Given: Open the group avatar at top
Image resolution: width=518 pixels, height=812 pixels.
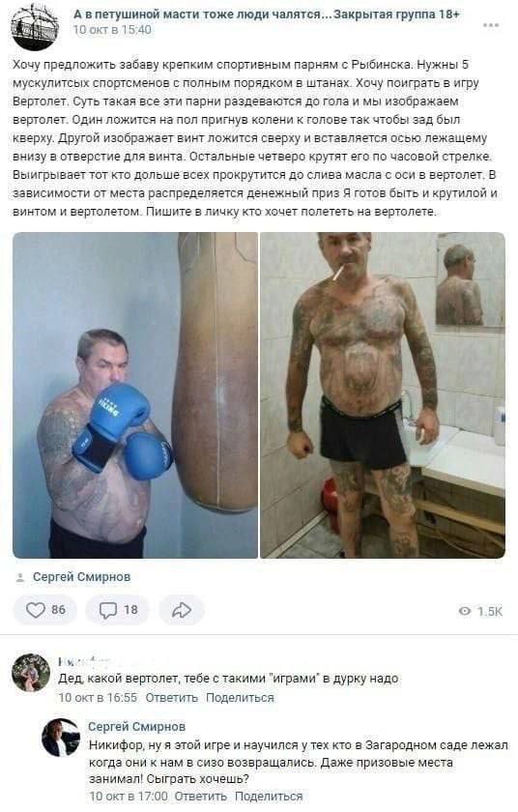Looking at the screenshot, I should [35, 27].
